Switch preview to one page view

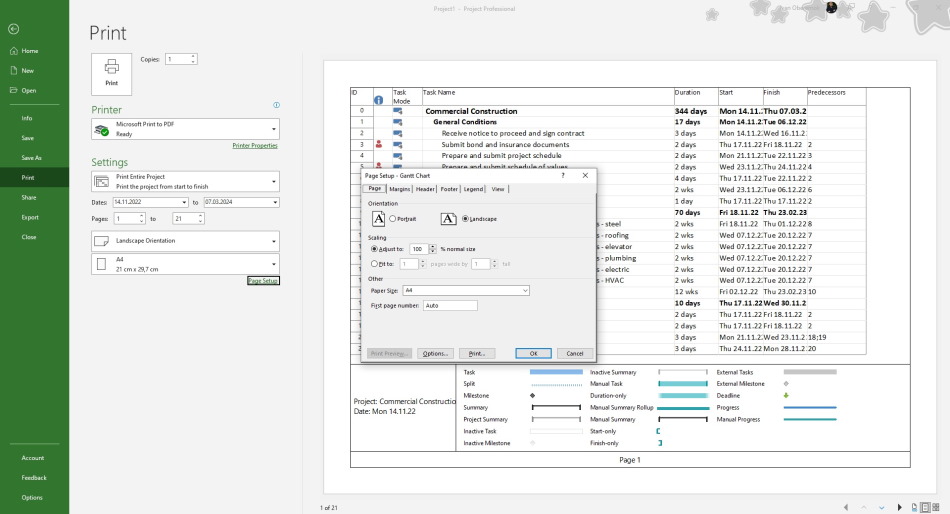point(925,507)
